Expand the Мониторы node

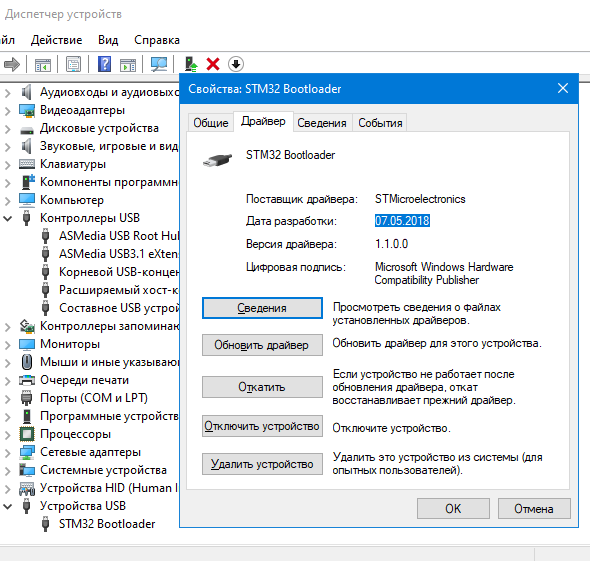pyautogui.click(x=8, y=345)
